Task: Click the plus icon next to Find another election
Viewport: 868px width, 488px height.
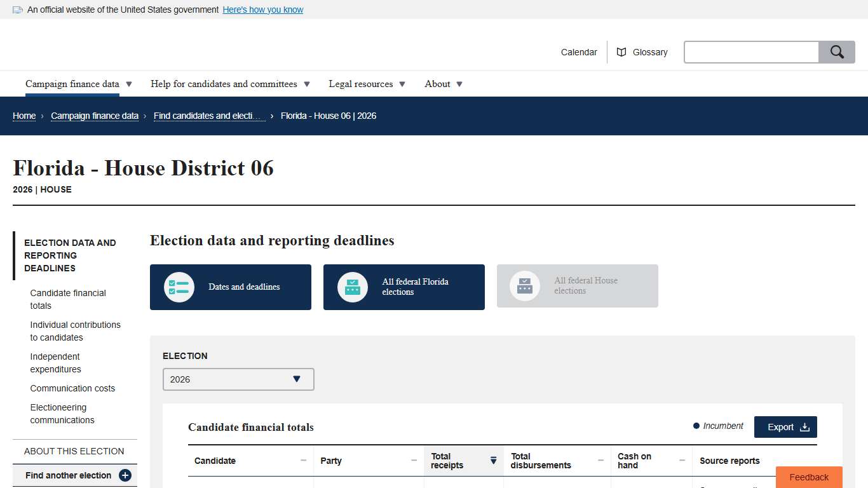Action: point(126,475)
